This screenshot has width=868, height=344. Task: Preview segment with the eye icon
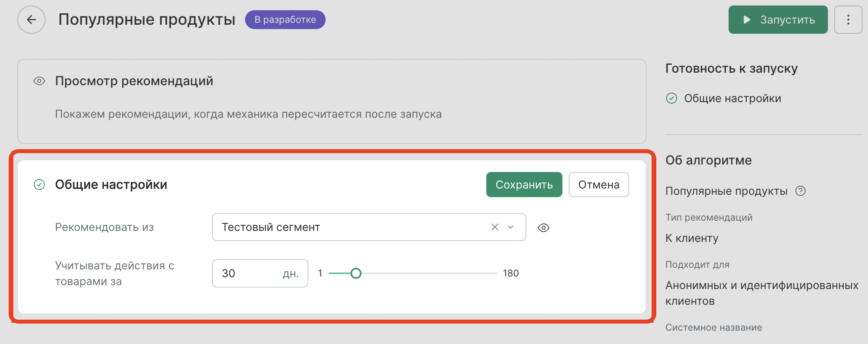coord(544,228)
